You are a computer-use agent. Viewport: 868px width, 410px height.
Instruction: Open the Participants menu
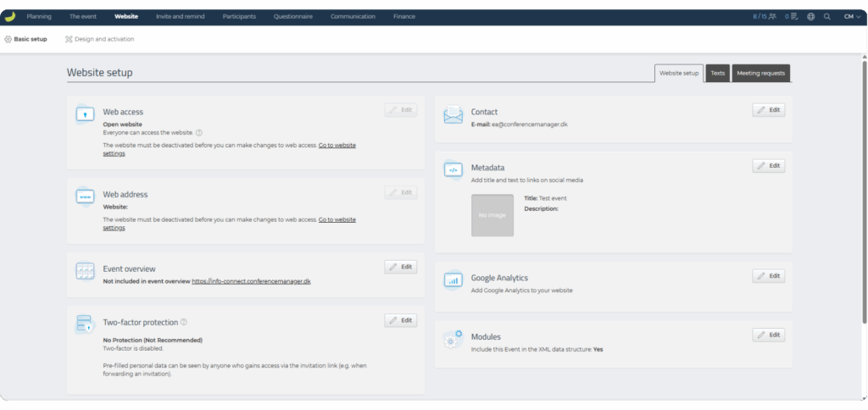pos(239,16)
